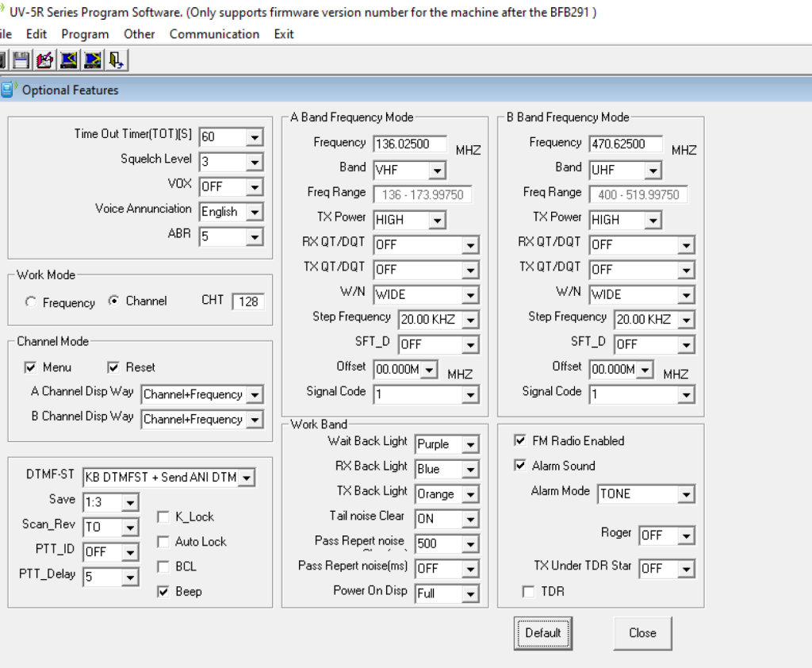
Task: Open the A Band RX QT/DQT dropdown
Action: coord(470,245)
